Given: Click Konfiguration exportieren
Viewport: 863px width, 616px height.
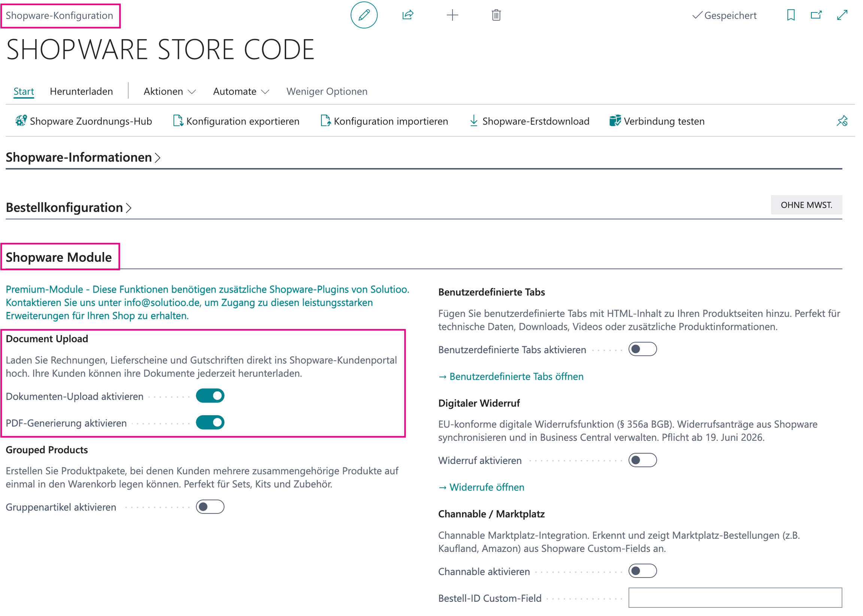Looking at the screenshot, I should 236,121.
